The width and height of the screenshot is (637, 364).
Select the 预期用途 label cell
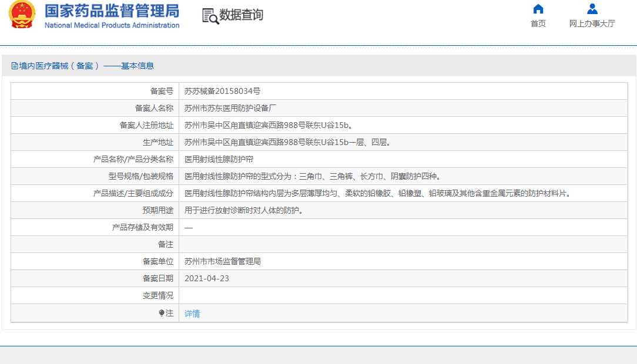click(x=95, y=211)
